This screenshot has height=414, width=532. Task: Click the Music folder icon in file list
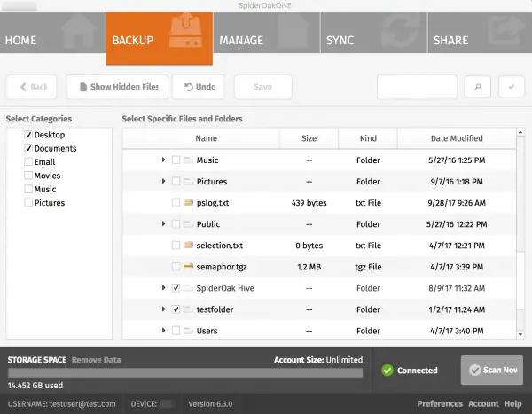(188, 160)
